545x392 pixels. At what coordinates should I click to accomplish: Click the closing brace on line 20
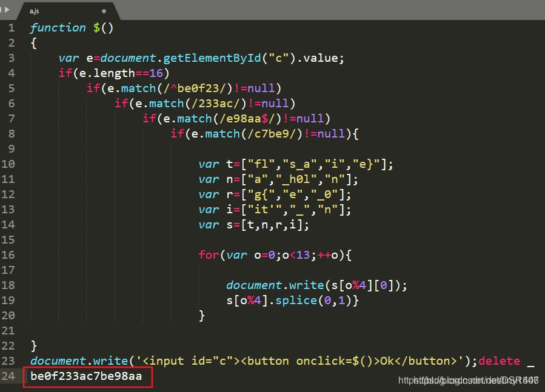(x=202, y=316)
